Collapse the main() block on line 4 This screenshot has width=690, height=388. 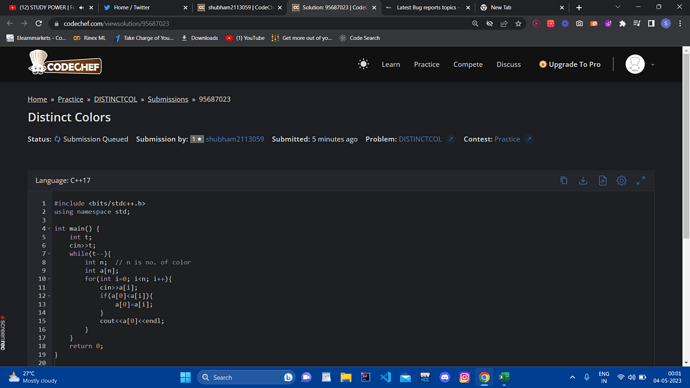click(49, 229)
